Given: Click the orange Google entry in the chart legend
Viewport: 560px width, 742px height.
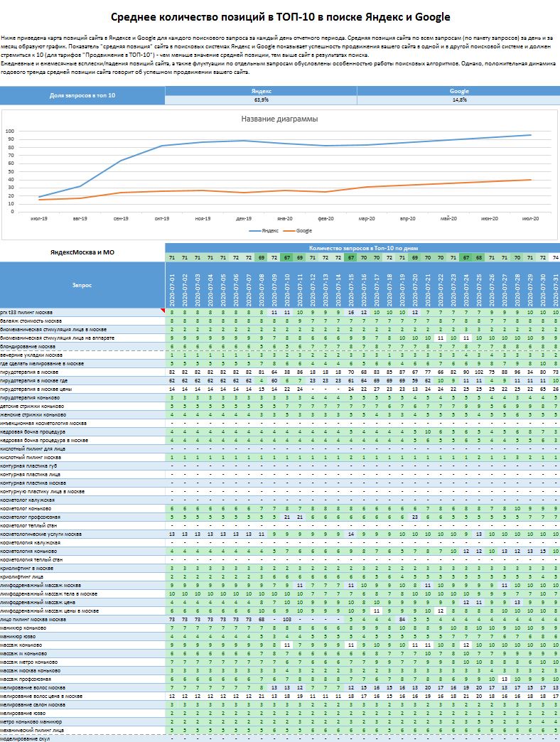Looking at the screenshot, I should coord(298,231).
